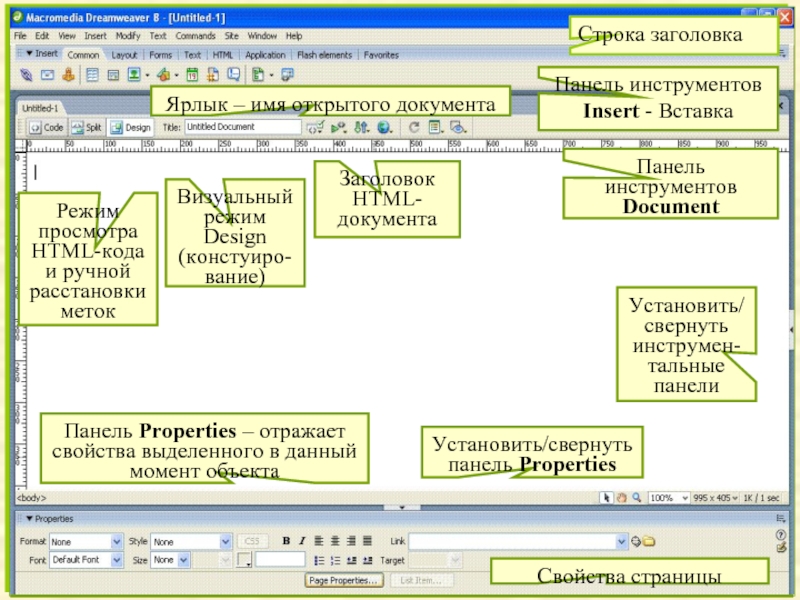Switch to Code view
This screenshot has height=600, width=800.
[x=47, y=128]
